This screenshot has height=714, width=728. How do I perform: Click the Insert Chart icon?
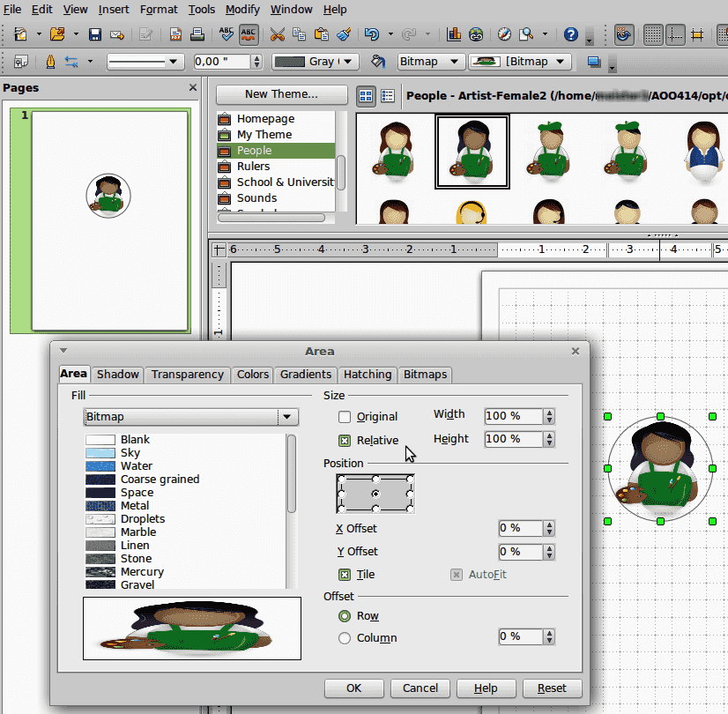coord(452,35)
